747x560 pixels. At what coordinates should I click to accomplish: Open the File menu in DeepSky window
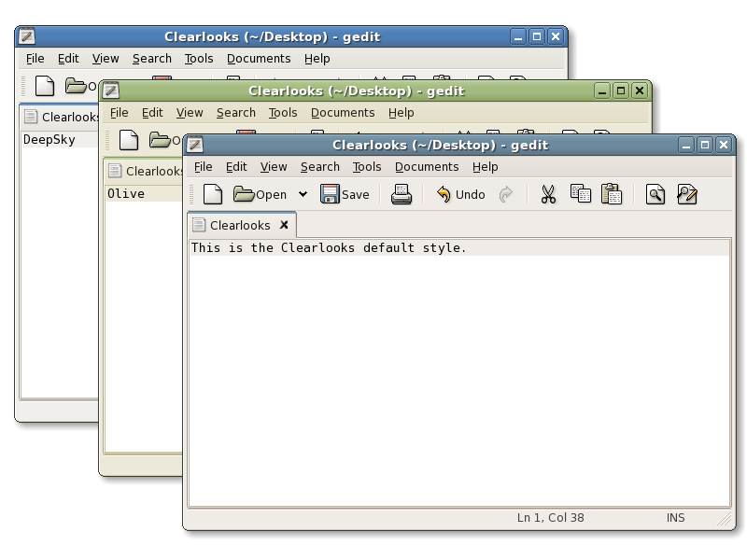35,58
